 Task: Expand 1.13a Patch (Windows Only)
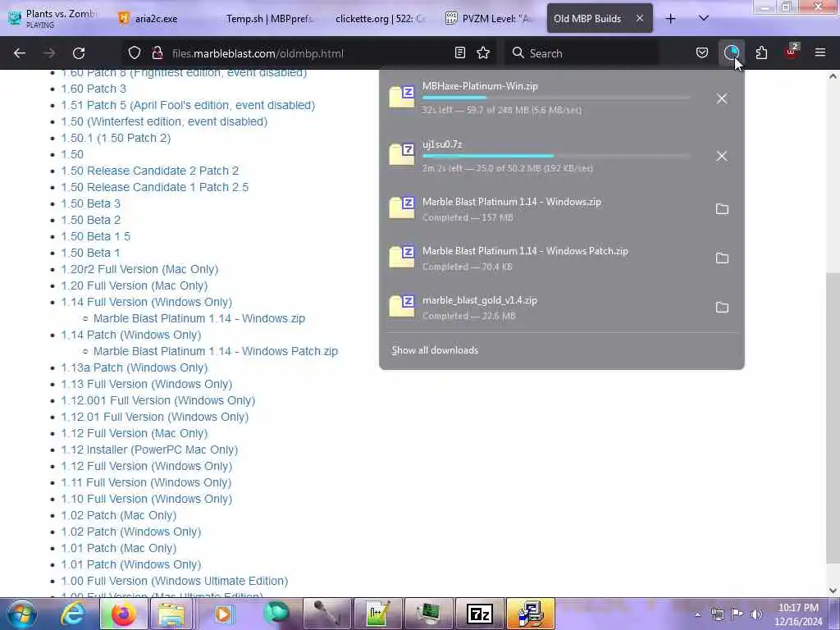[x=134, y=367]
